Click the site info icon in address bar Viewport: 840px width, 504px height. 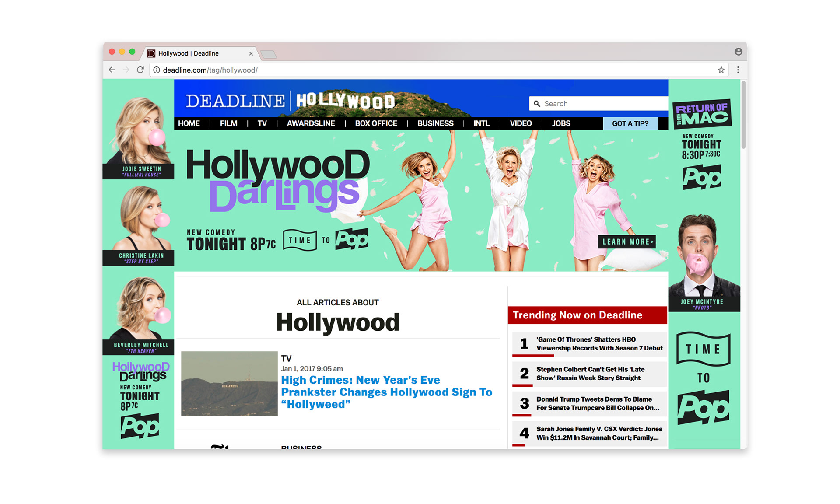(157, 70)
